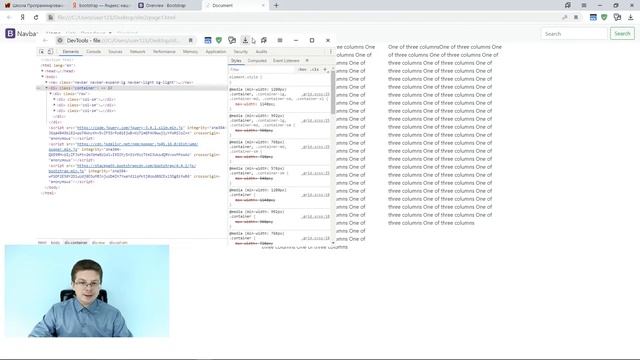Collapse the div row node
The image size is (640, 360).
coord(51,94)
